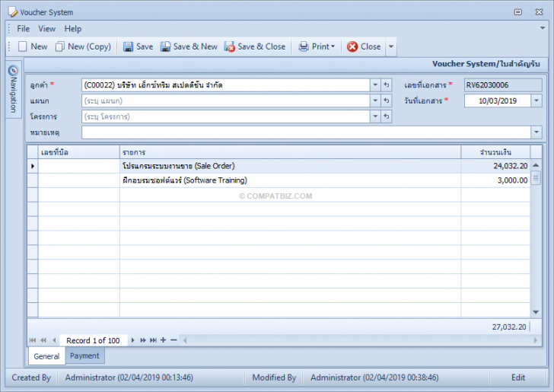Go to previous page navigator button

(43, 340)
